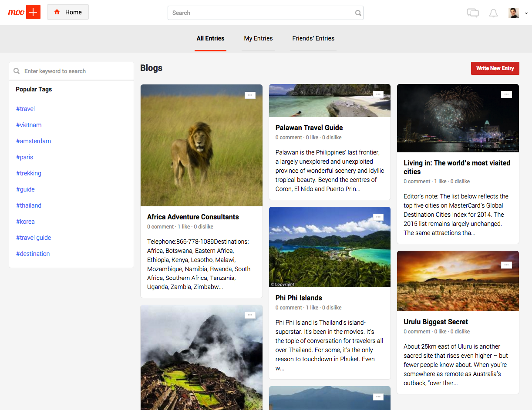Open the Urulu outback sunset photo
Screen dimensions: 532x410
pos(458,281)
